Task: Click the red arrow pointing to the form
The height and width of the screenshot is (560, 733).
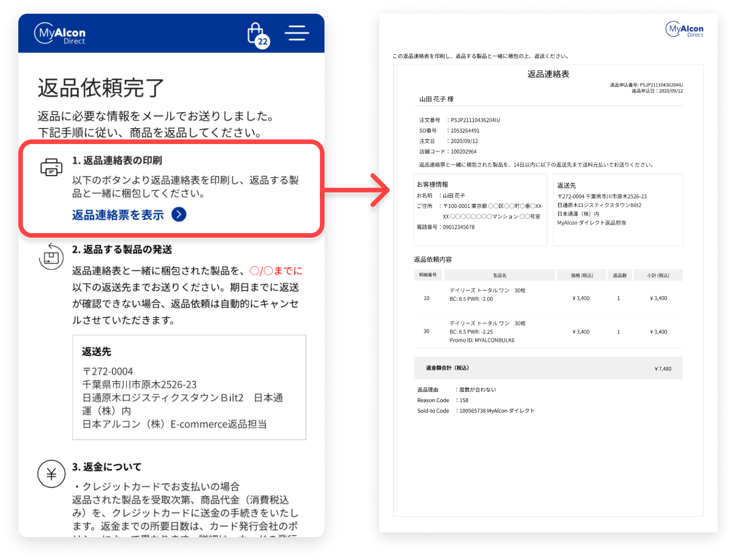Action: click(378, 189)
